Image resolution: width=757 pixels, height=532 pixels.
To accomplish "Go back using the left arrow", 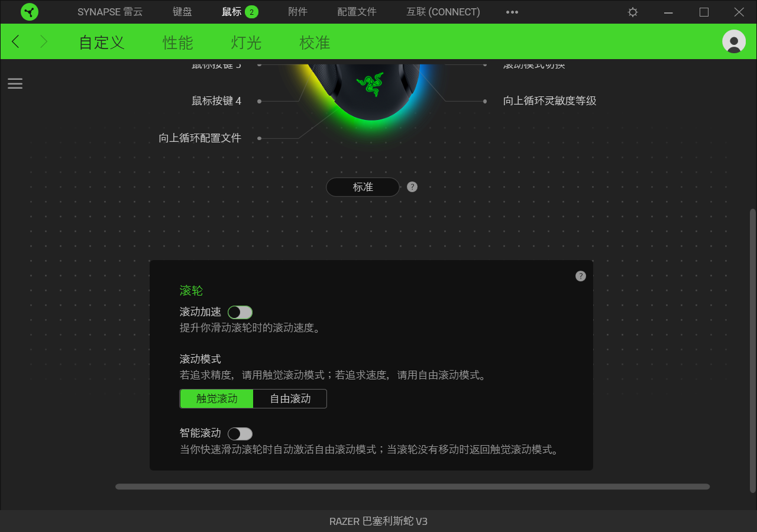I will point(16,41).
